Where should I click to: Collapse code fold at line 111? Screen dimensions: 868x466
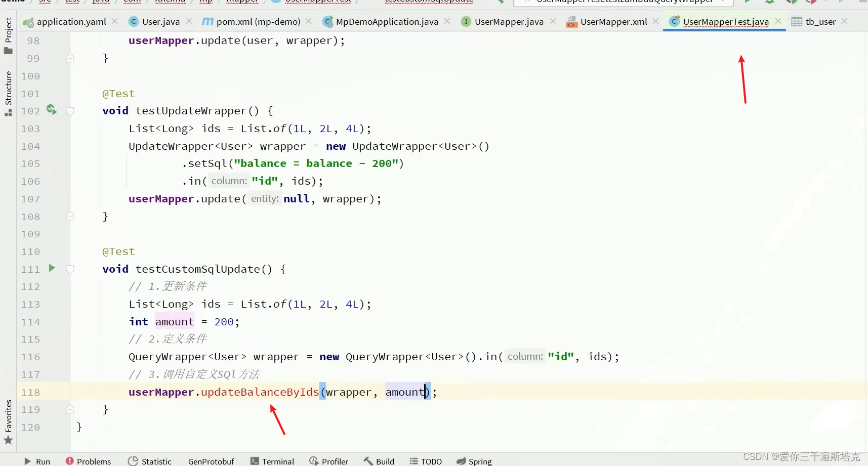(70, 269)
